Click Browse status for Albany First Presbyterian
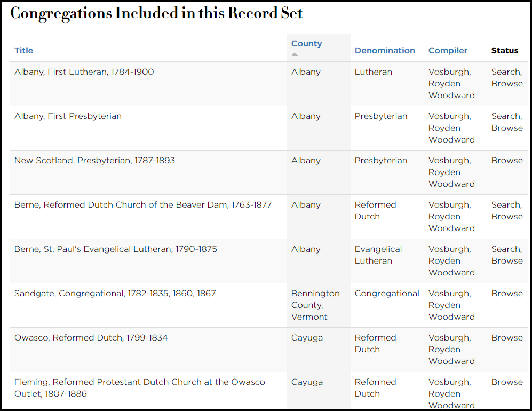532x411 pixels. (x=507, y=128)
